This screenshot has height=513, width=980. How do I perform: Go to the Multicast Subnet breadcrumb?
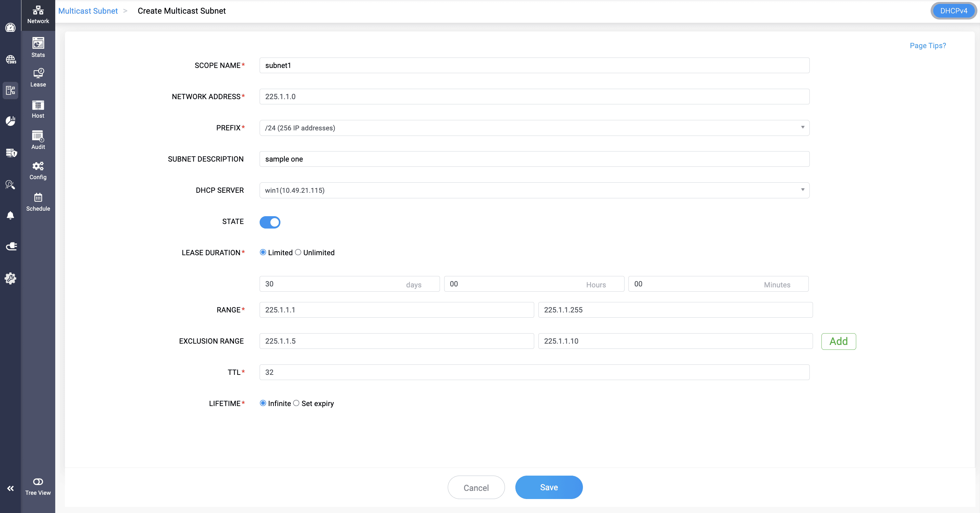88,11
